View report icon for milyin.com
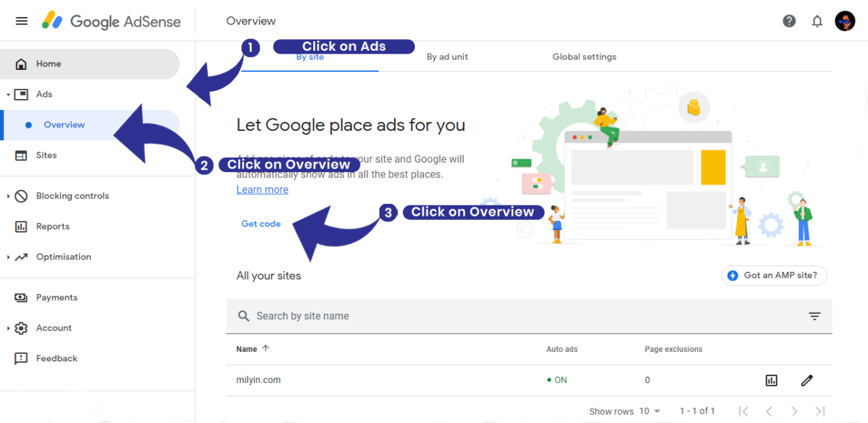 [771, 380]
